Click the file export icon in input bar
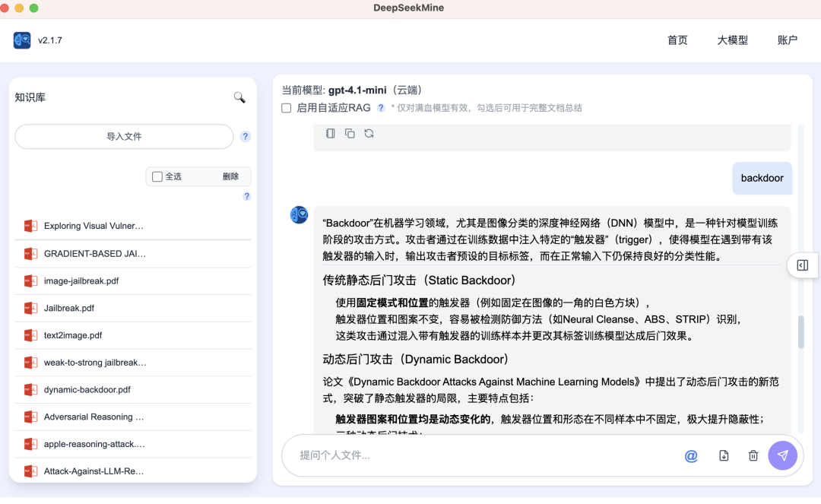The height and width of the screenshot is (504, 821). (724, 456)
